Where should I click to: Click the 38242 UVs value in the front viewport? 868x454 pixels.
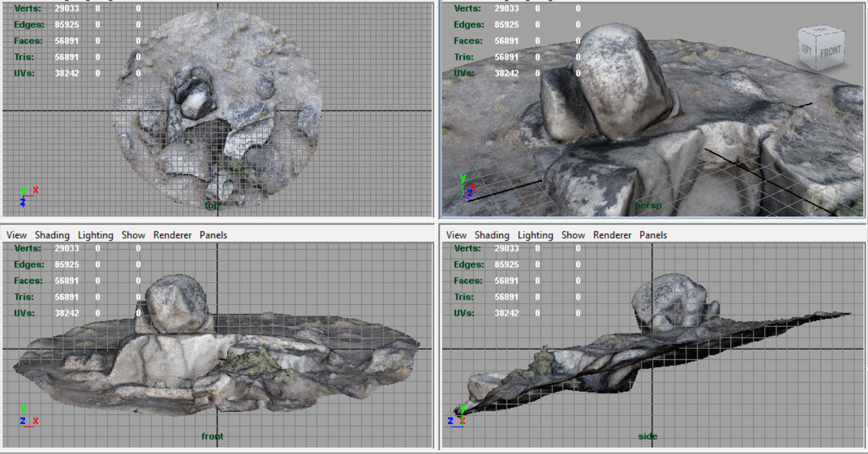[x=67, y=313]
